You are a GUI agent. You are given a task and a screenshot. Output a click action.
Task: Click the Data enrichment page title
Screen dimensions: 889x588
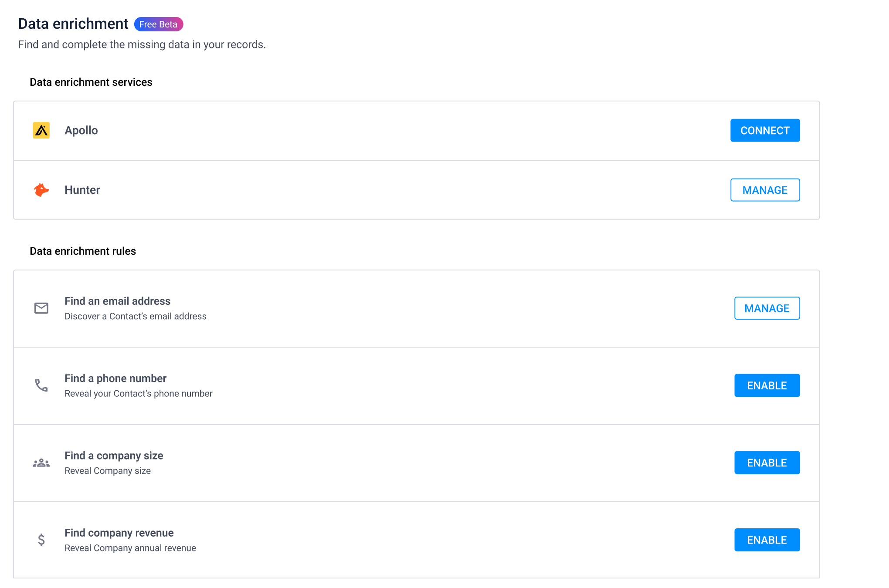[72, 24]
